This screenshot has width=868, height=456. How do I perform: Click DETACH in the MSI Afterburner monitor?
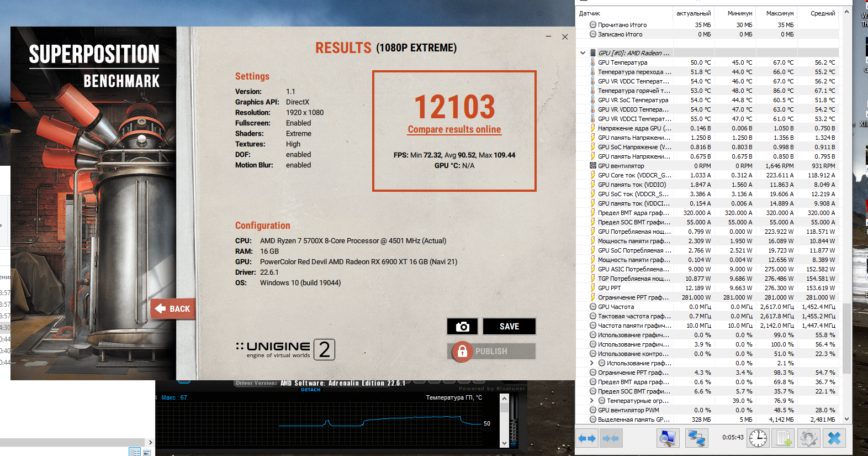[310, 390]
